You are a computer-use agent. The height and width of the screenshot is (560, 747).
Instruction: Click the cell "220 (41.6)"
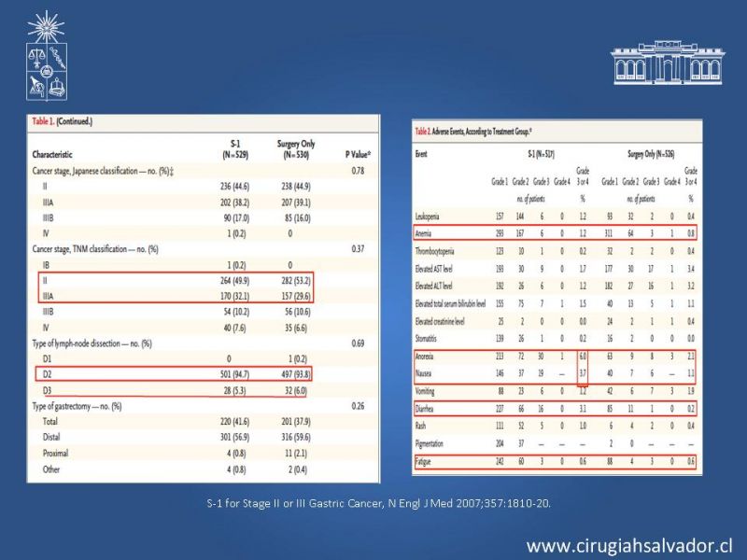coord(235,422)
